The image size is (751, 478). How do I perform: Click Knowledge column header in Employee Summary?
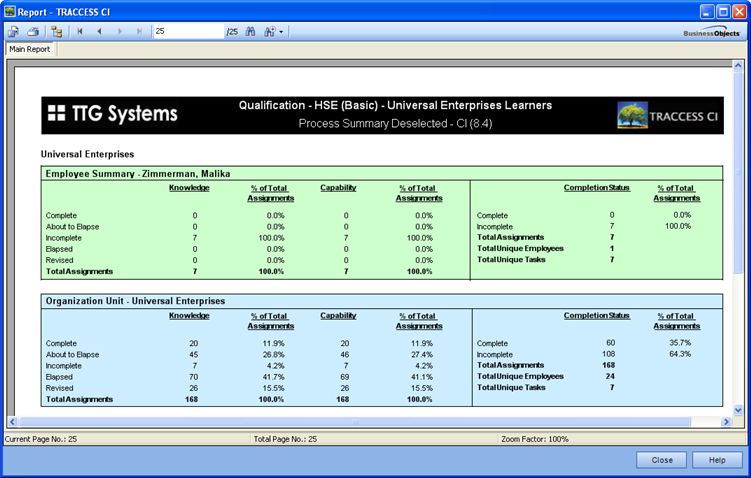pyautogui.click(x=189, y=188)
